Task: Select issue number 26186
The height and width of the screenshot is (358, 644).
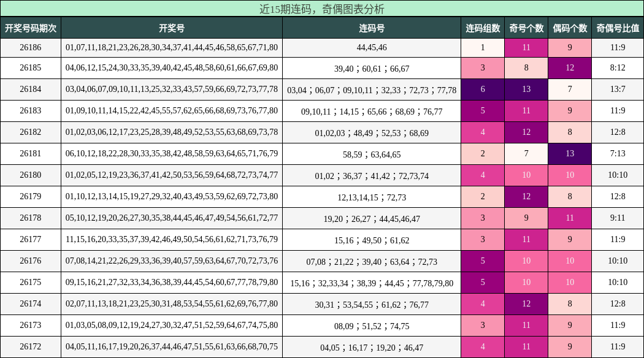Action: pos(31,47)
